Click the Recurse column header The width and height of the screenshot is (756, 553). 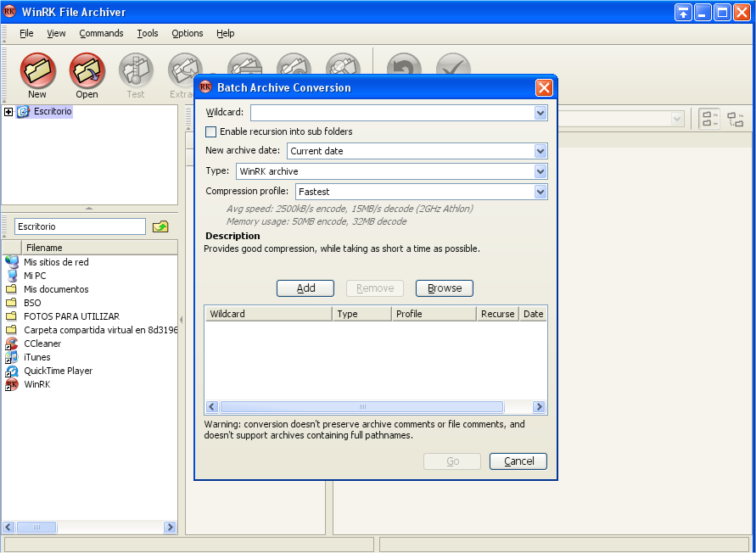pyautogui.click(x=497, y=314)
